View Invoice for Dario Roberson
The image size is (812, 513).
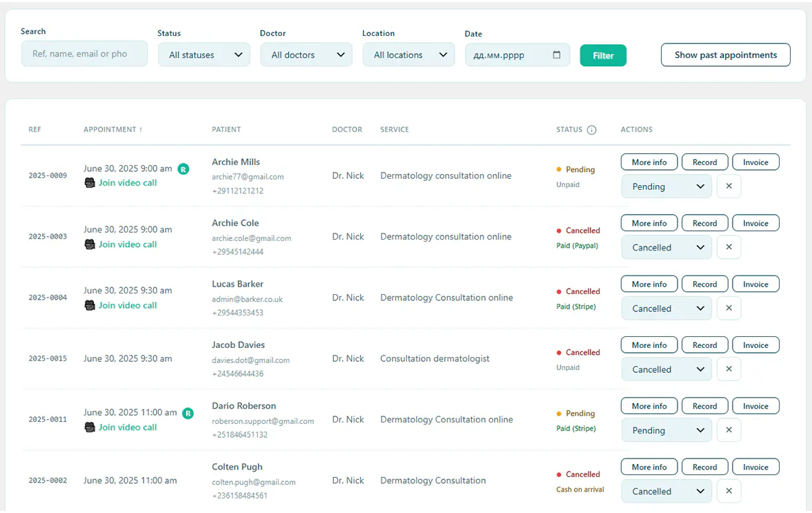[755, 406]
